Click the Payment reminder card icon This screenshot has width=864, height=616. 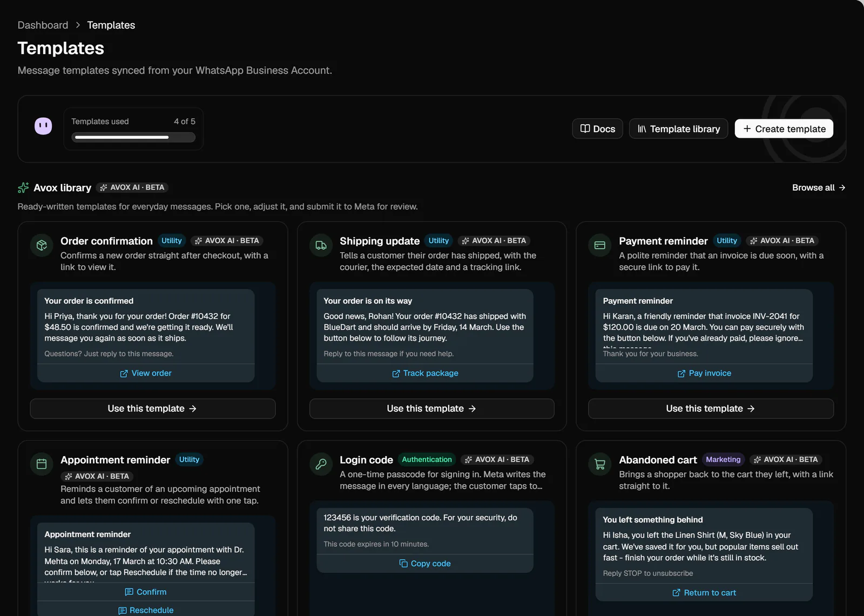coord(600,246)
